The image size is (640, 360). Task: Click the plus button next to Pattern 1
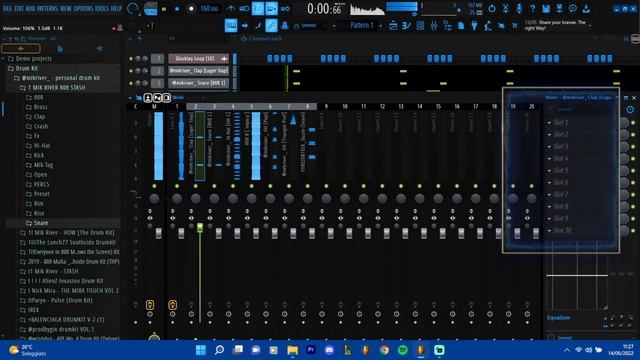point(381,26)
